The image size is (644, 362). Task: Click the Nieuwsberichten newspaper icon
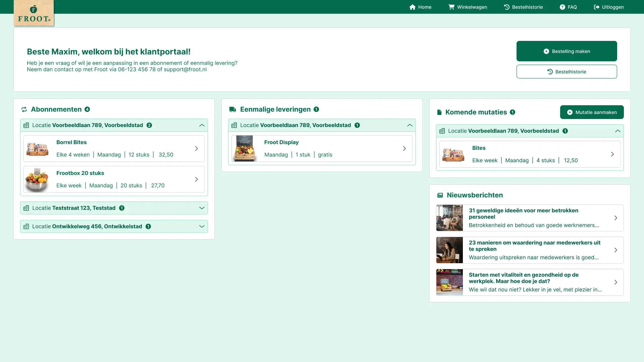pos(440,195)
